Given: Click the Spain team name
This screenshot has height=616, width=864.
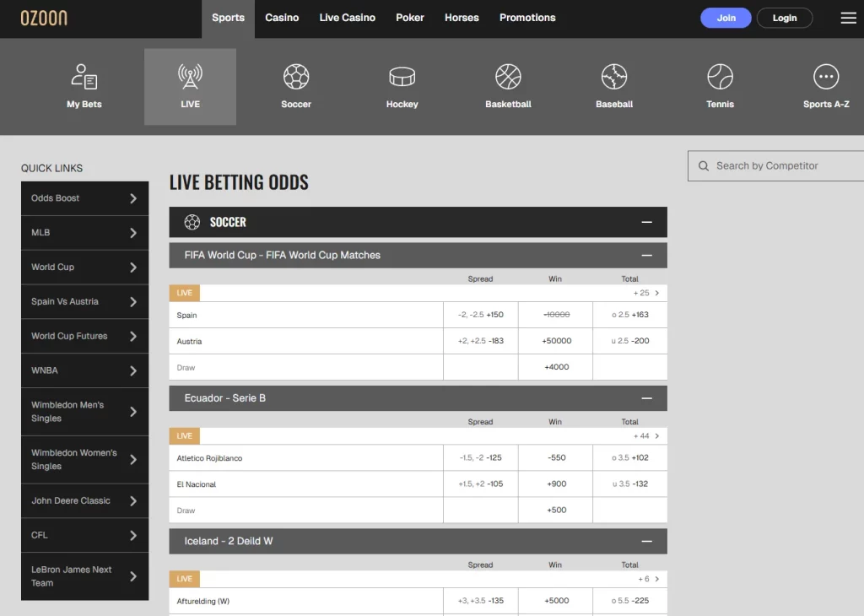Looking at the screenshot, I should pyautogui.click(x=186, y=315).
